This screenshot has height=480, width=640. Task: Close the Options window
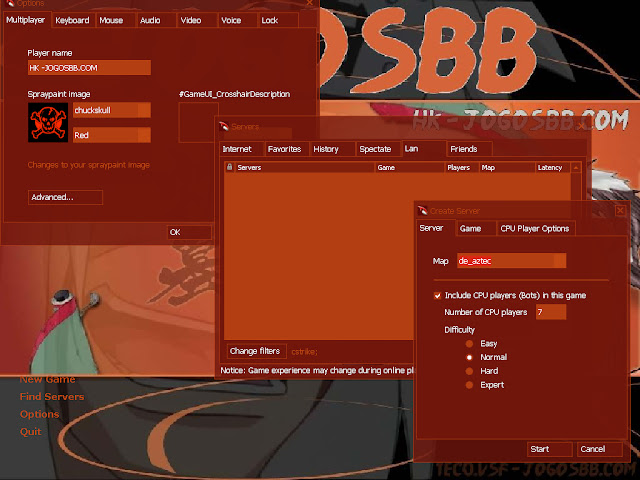(310, 3)
